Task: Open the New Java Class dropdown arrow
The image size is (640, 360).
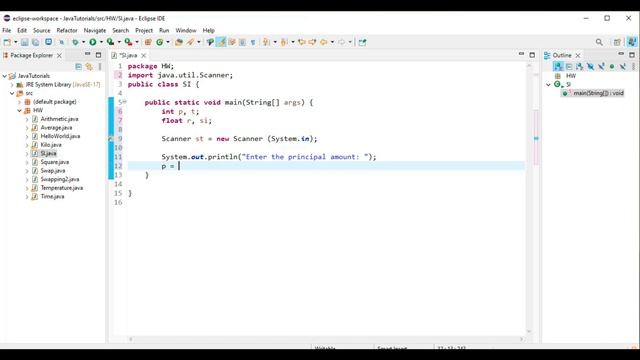Action: 168,42
